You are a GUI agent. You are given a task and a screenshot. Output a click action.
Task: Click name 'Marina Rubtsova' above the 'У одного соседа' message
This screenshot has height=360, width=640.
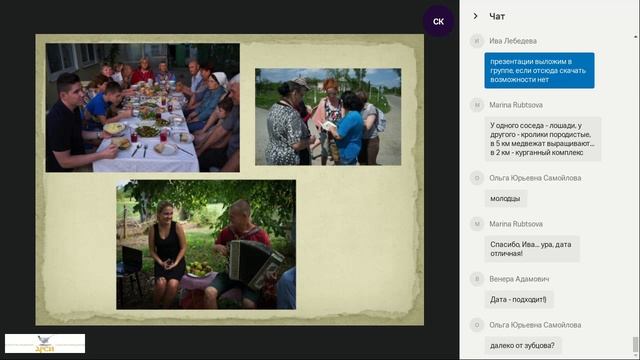(x=516, y=105)
